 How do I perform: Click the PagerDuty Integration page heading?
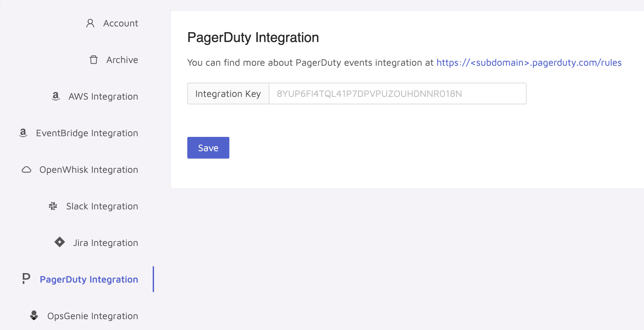pos(253,38)
